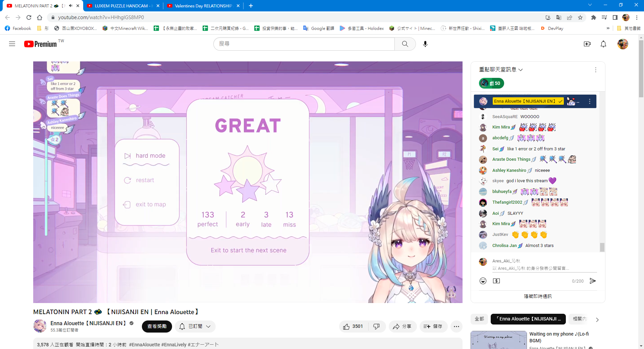
Task: Open Chrome three-dot menu
Action: (637, 17)
